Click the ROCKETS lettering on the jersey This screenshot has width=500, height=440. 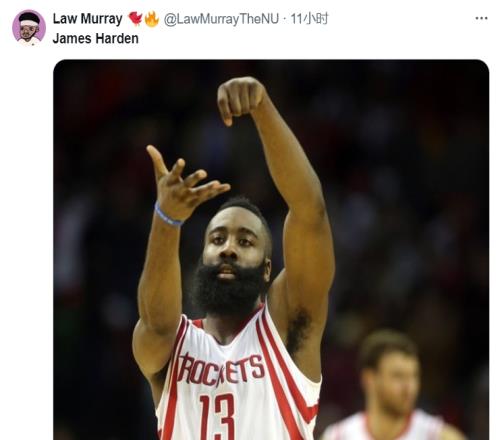pyautogui.click(x=221, y=369)
